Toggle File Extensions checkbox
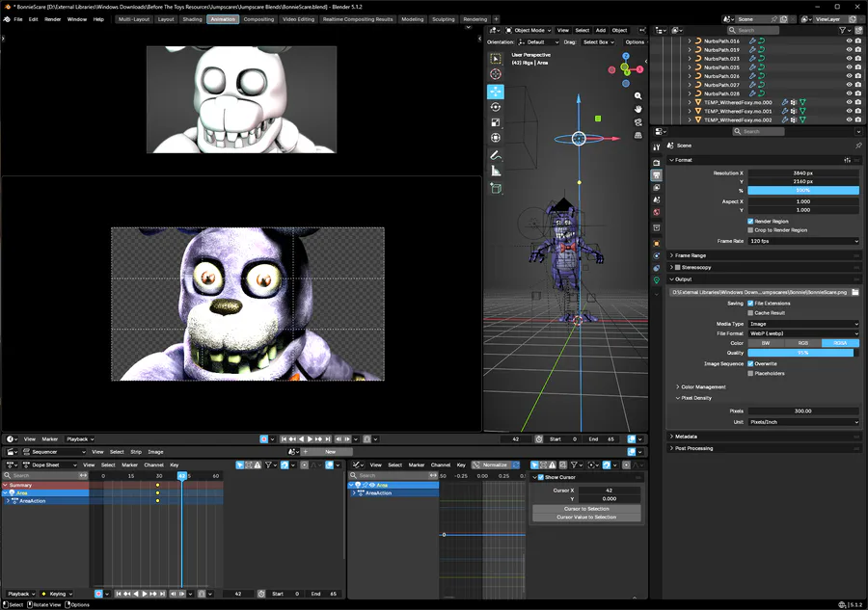Viewport: 868px width, 610px height. click(x=750, y=303)
